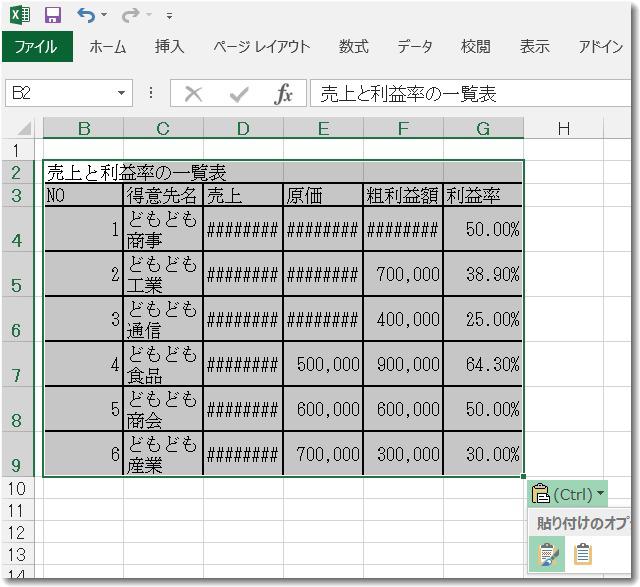640x587 pixels.
Task: Click the Enter checkmark in formula bar
Action: (x=239, y=94)
